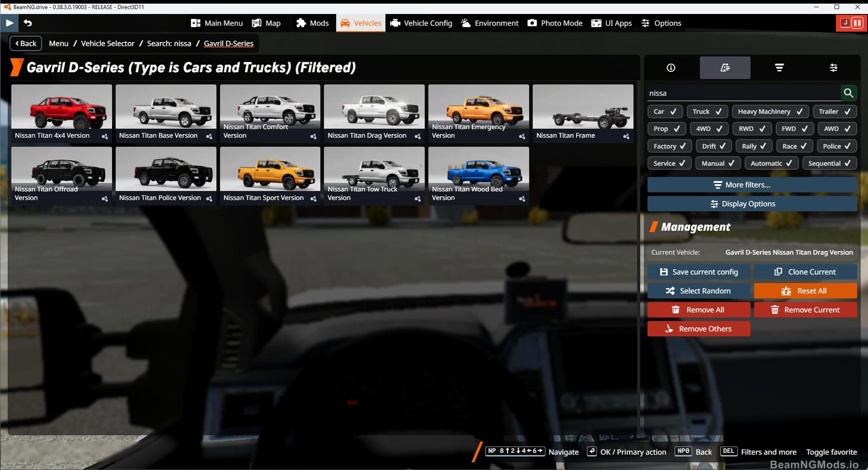The width and height of the screenshot is (868, 470).
Task: Expand the More filters section
Action: point(751,185)
